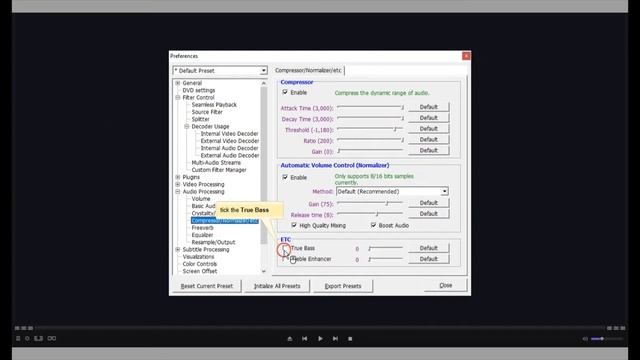Collapse the Filter Control tree node
The height and width of the screenshot is (360, 640).
pos(178,98)
